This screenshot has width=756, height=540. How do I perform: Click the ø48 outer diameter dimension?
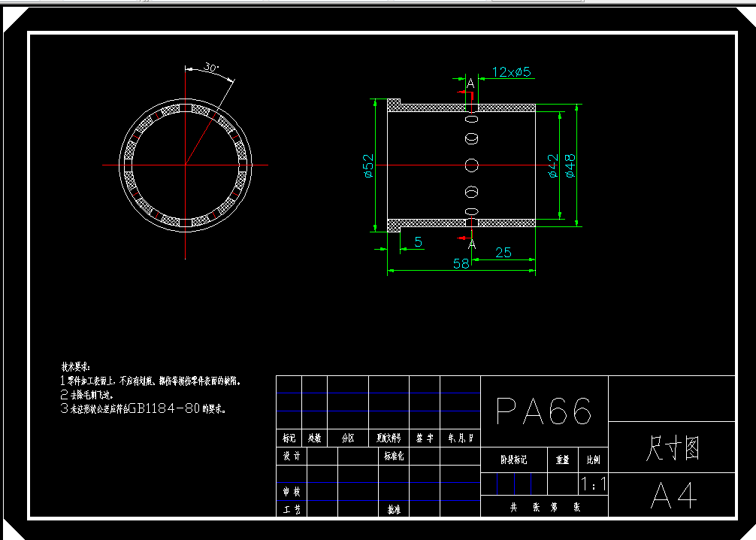point(570,165)
